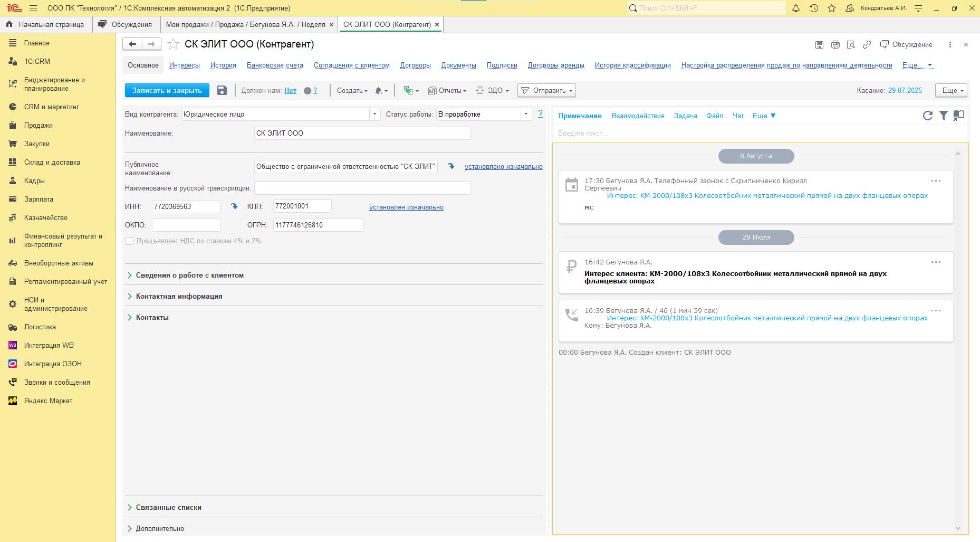980x542 pixels.
Task: Refresh the notes feed
Action: click(x=927, y=116)
